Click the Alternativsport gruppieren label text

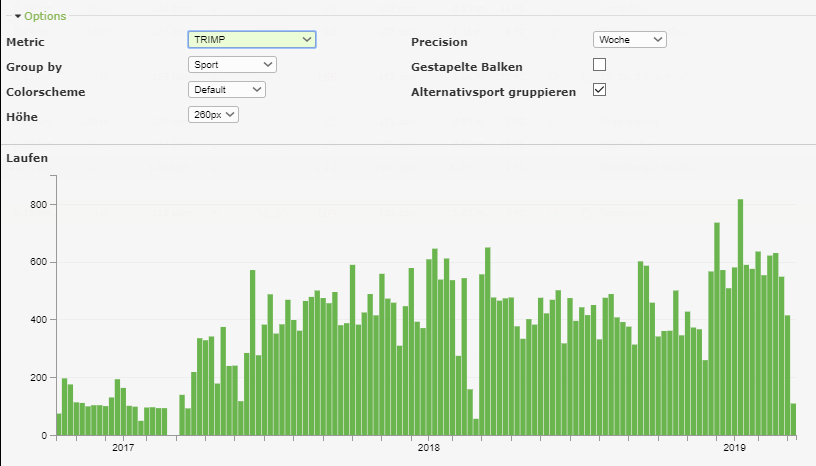click(493, 92)
